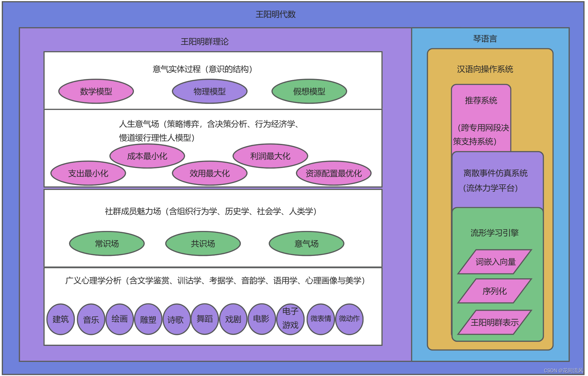
Task: Select the 跨专用网段决策支持系统 text
Action: click(x=481, y=135)
